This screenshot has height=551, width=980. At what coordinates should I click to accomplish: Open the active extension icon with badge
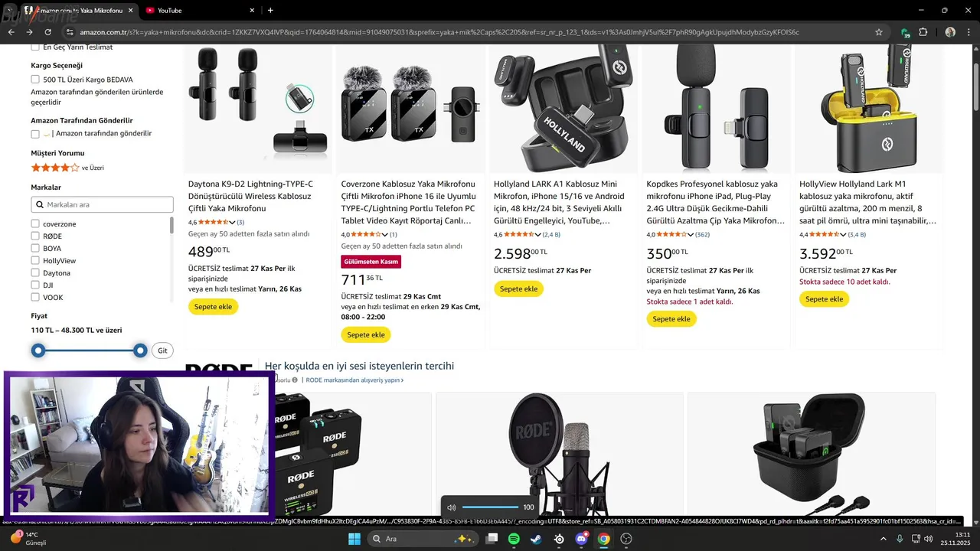coord(906,32)
